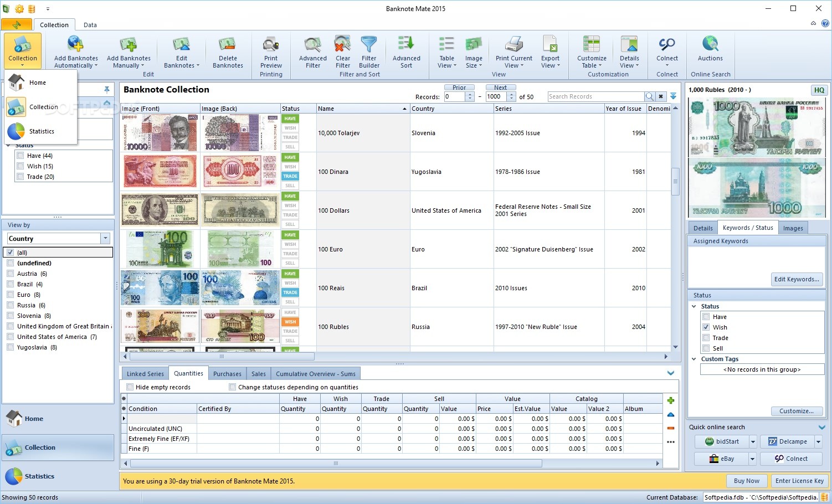
Task: Select Statistics in Collection dropdown menu
Action: point(40,131)
